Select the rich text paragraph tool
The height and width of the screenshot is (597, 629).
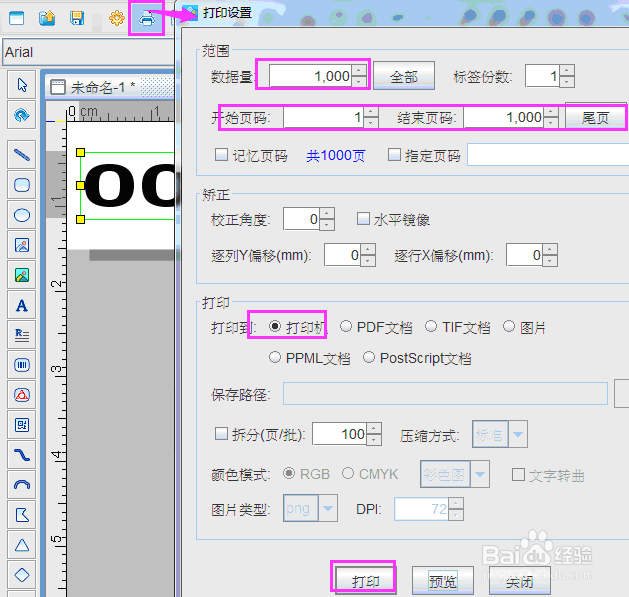(22, 335)
